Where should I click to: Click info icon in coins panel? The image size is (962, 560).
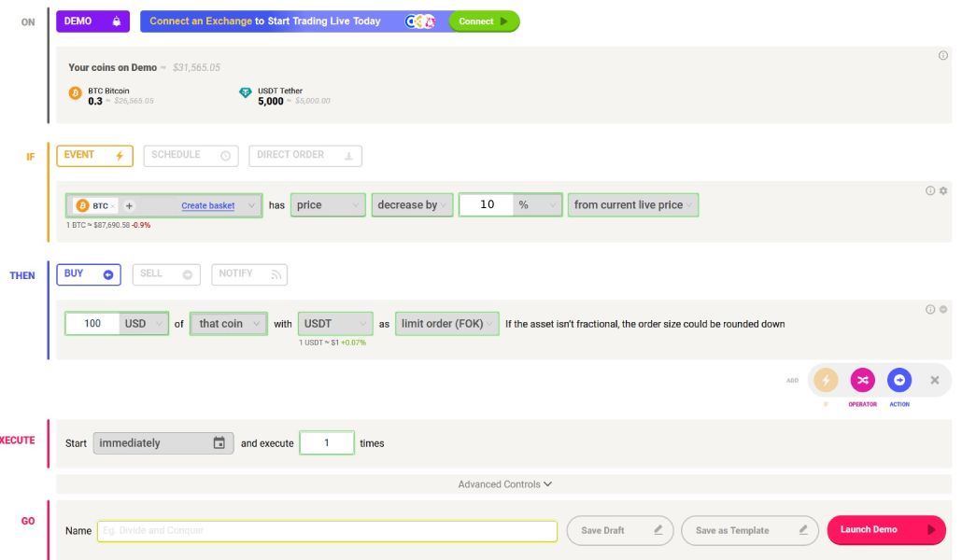[x=943, y=56]
